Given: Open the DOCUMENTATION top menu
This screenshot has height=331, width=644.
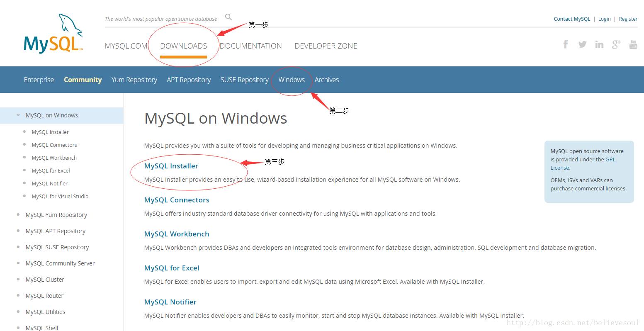Looking at the screenshot, I should tap(250, 46).
